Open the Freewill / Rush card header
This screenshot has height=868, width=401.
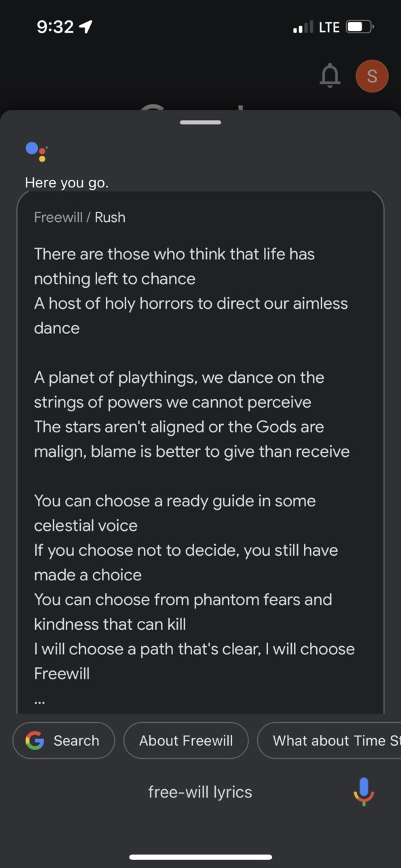click(80, 217)
